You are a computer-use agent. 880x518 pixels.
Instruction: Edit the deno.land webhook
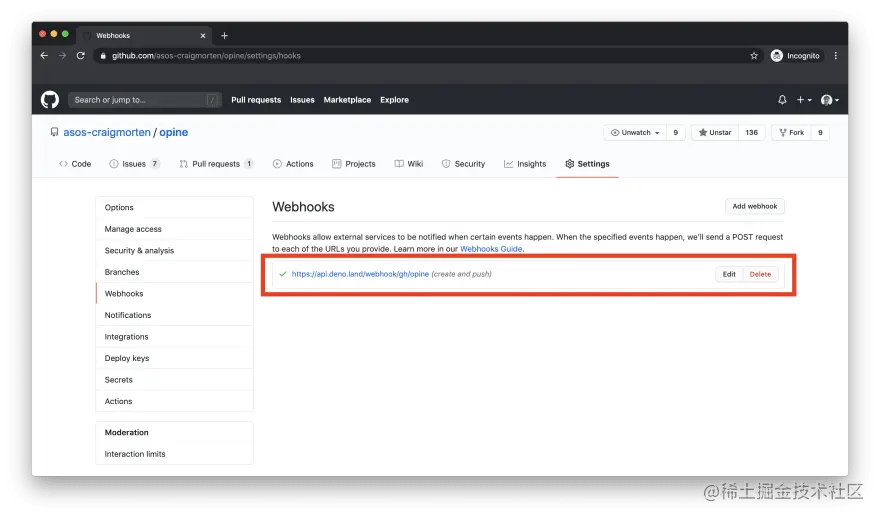pos(729,274)
